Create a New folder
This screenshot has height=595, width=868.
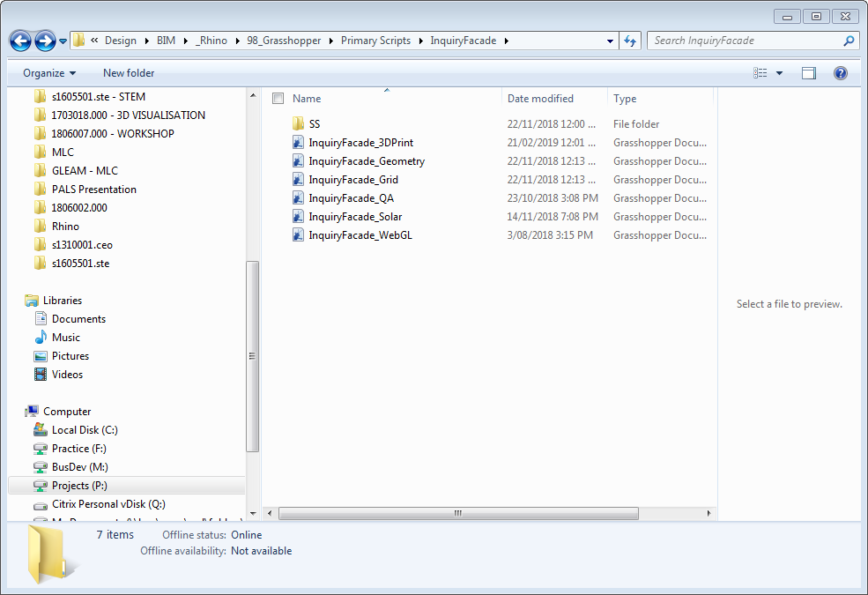coord(129,73)
